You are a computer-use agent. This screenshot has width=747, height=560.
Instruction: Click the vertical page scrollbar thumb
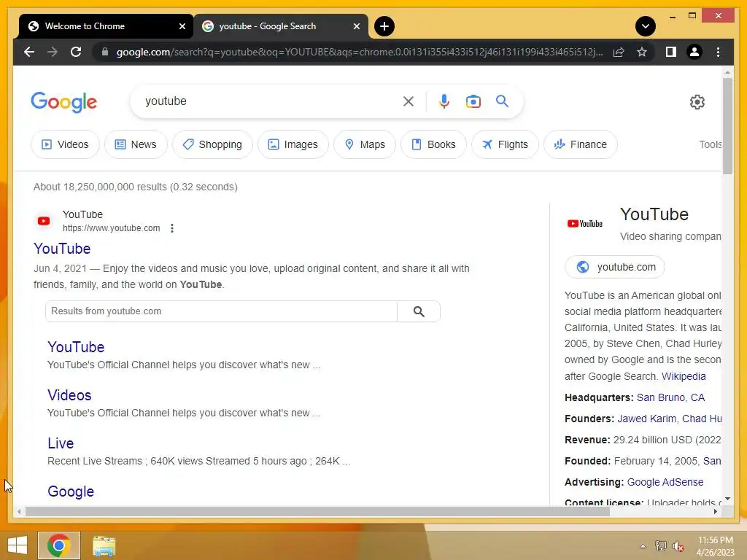727,126
